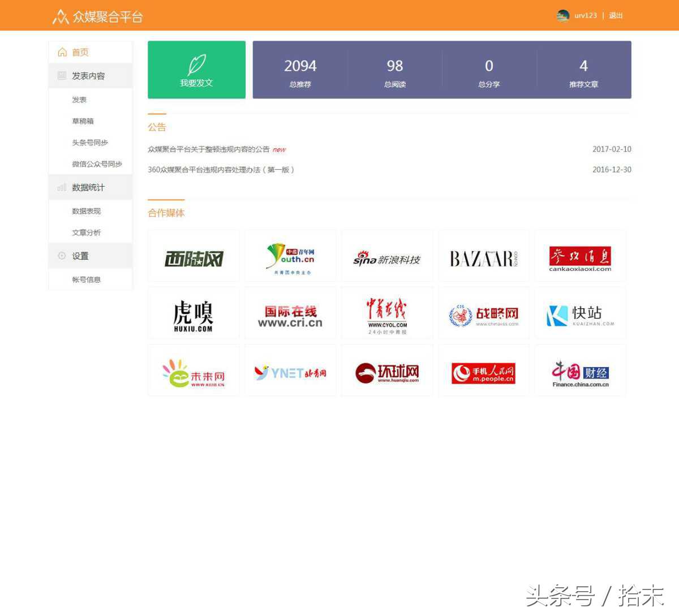This screenshot has height=616, width=679.
Task: Click the 快站 KUAIZHAN partner logo
Action: point(581,313)
